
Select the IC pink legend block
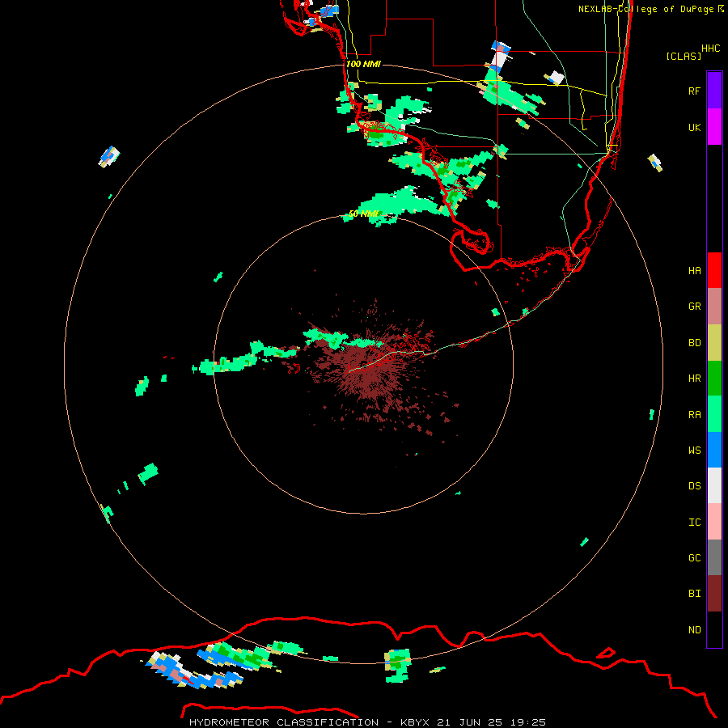tap(714, 522)
